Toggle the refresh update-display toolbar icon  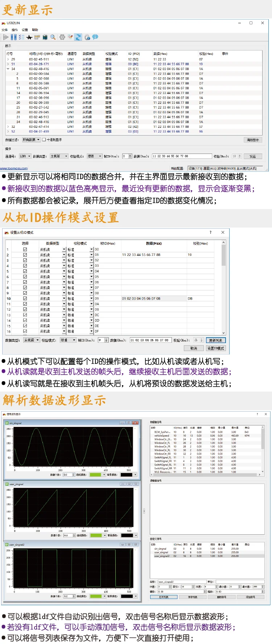(x=78, y=37)
